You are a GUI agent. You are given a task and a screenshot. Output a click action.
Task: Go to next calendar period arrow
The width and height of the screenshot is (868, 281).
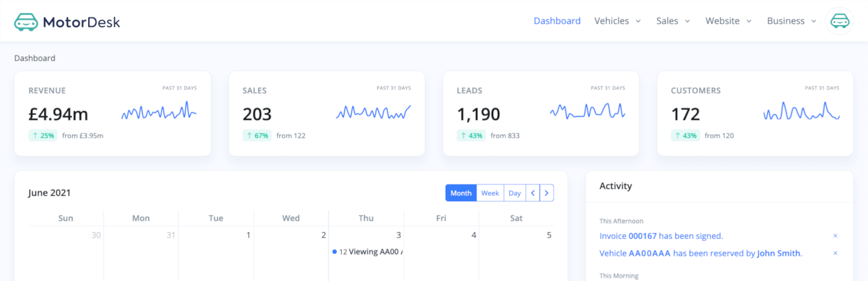pyautogui.click(x=547, y=193)
